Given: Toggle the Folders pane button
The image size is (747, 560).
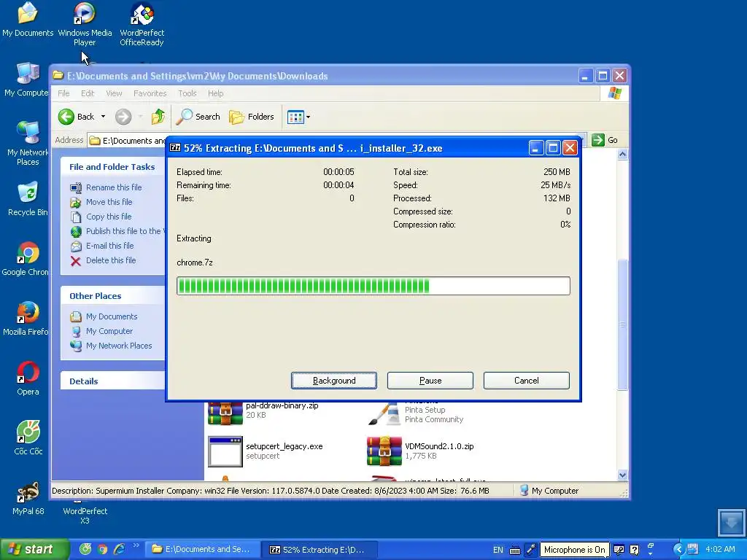Looking at the screenshot, I should coord(252,117).
